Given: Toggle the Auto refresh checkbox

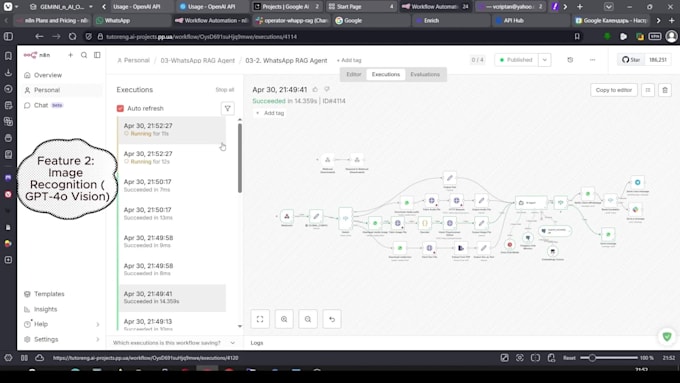Looking at the screenshot, I should click(x=120, y=108).
